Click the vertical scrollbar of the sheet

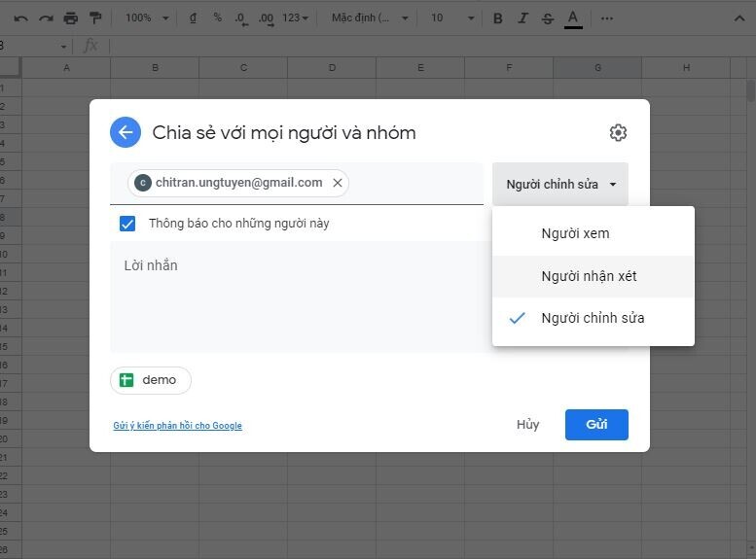click(751, 91)
